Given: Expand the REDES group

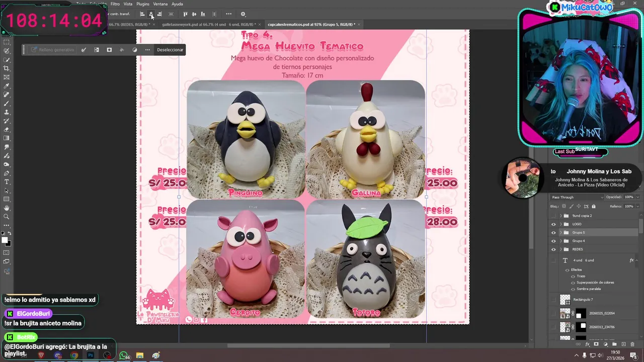Looking at the screenshot, I should pos(560,249).
